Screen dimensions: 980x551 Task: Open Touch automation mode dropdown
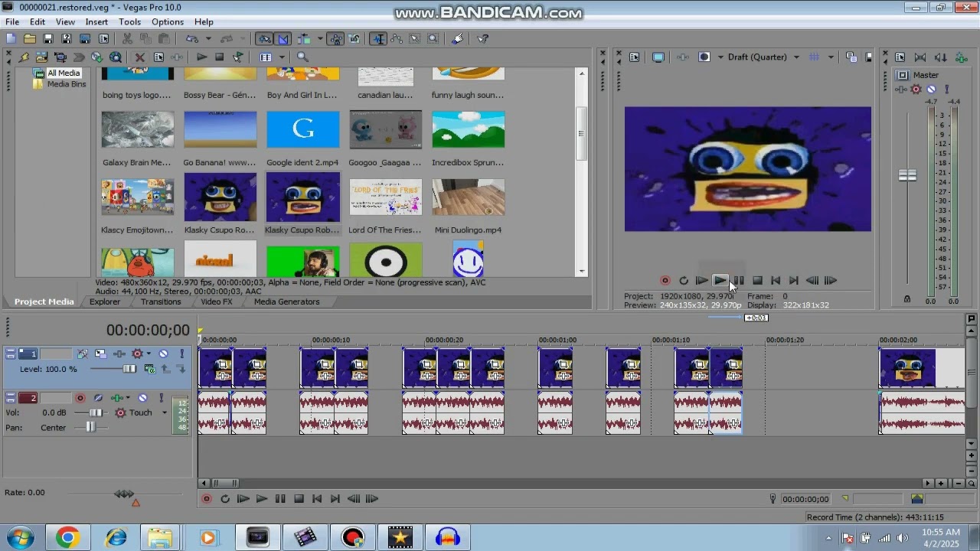tap(164, 412)
